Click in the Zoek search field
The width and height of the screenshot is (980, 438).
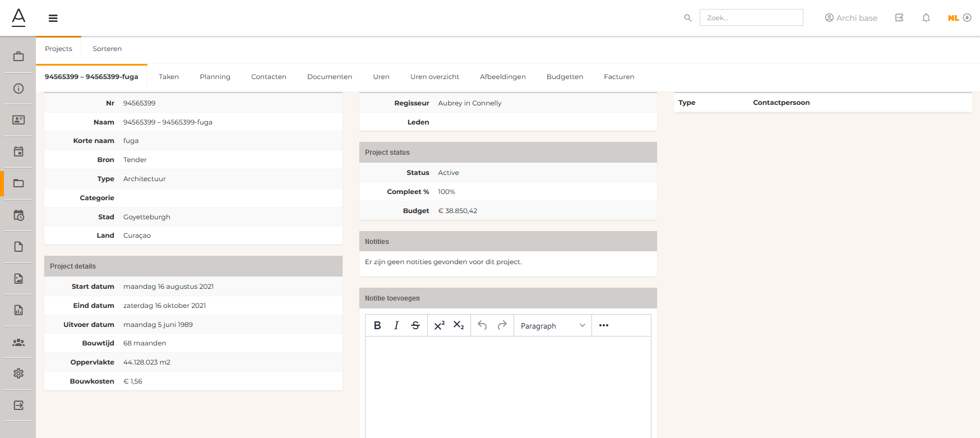(x=751, y=18)
